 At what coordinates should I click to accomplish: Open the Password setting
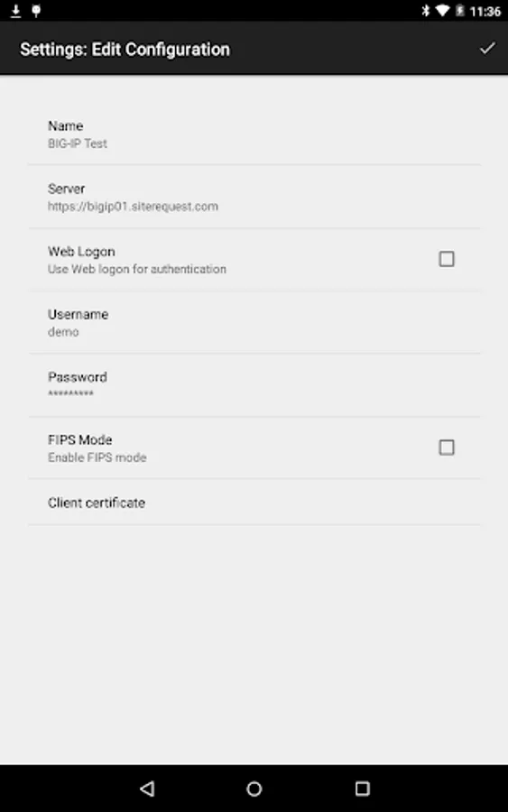pyautogui.click(x=254, y=385)
